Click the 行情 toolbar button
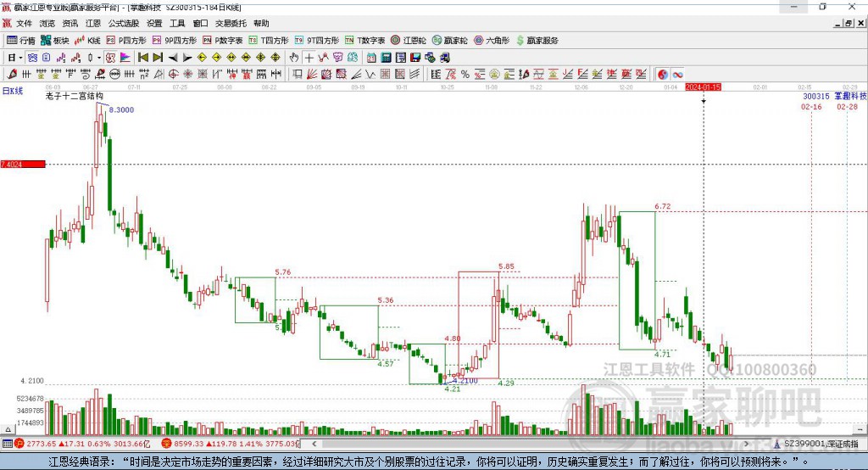This screenshot has width=868, height=470. click(21, 41)
